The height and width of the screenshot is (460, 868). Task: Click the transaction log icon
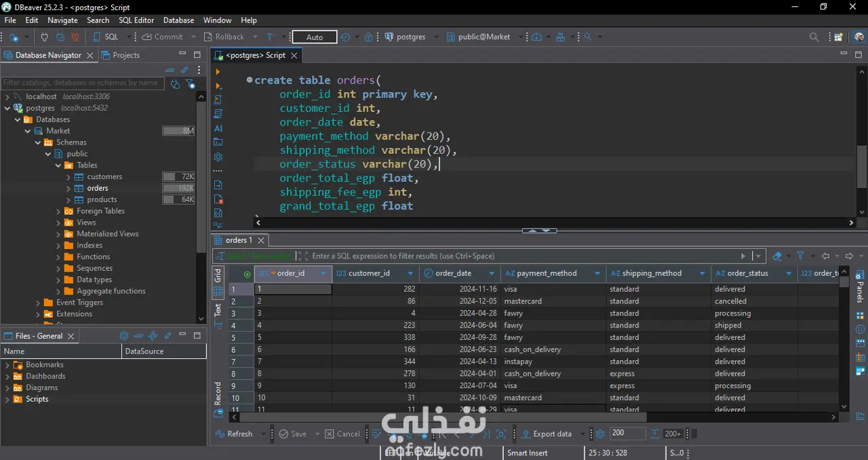point(345,37)
